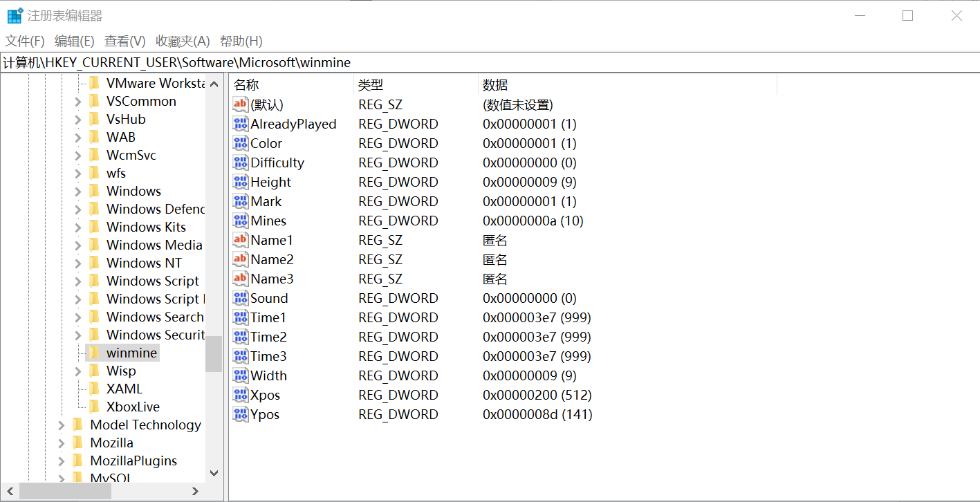Click the Color DWORD value icon
Viewport: 980px width, 502px height.
[x=241, y=143]
